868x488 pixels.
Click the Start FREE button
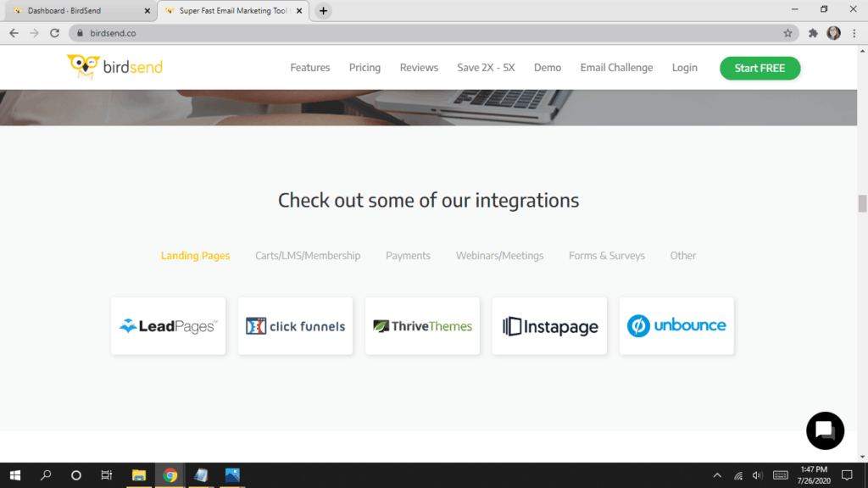(x=760, y=68)
